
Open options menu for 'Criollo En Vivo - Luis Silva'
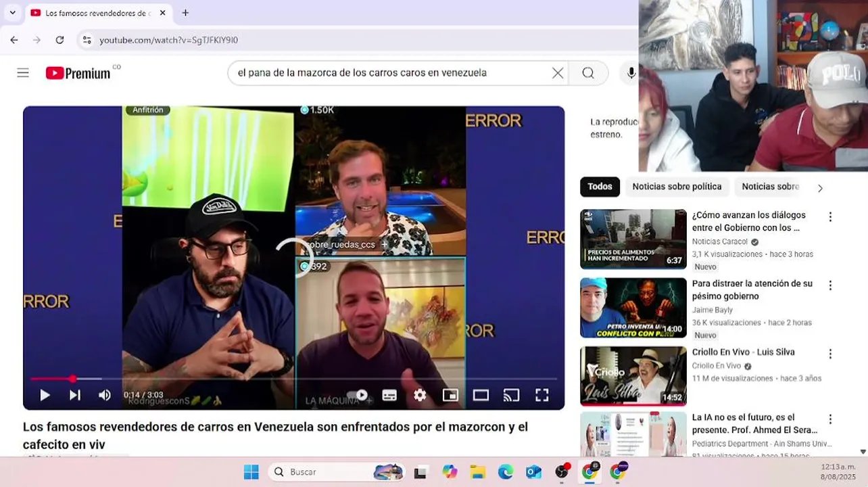[830, 354]
